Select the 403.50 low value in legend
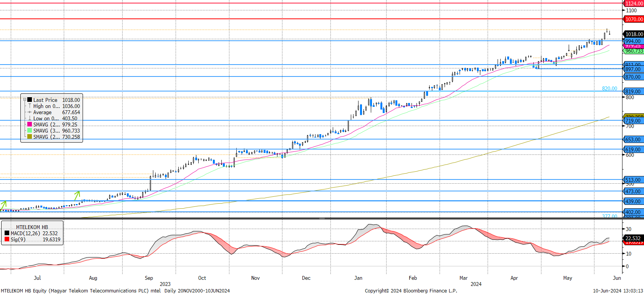 [70, 118]
